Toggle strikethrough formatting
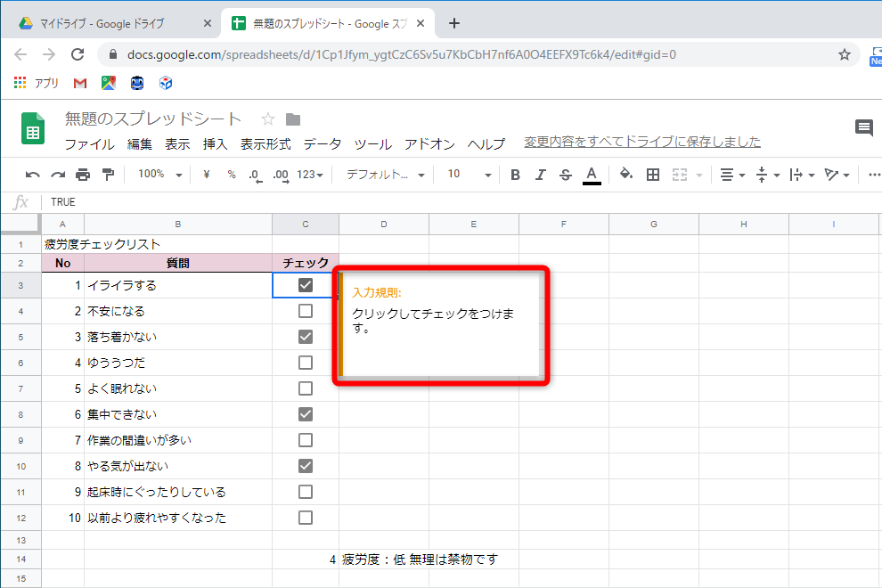The height and width of the screenshot is (588, 882). pyautogui.click(x=565, y=174)
